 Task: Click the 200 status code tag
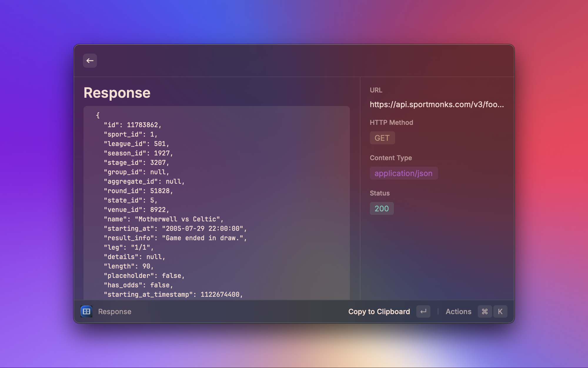coord(382,208)
